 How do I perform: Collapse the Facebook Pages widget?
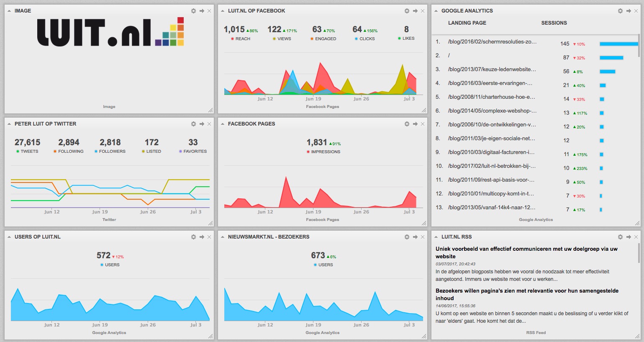[223, 124]
